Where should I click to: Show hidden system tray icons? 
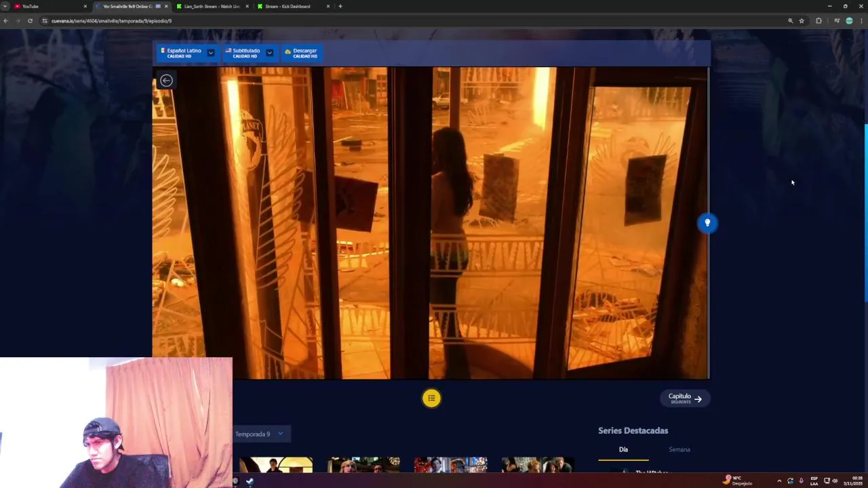(778, 481)
